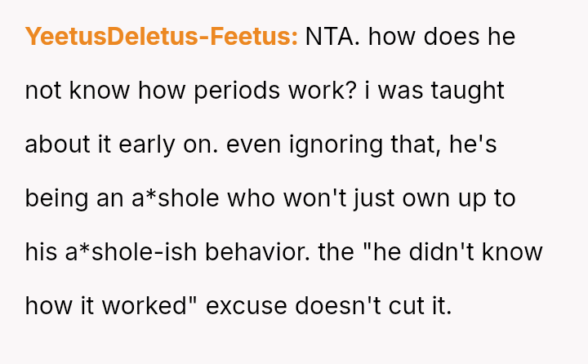Click the word "his" starting the fifth line
Viewport: 588px width, 364px height.
41,252
